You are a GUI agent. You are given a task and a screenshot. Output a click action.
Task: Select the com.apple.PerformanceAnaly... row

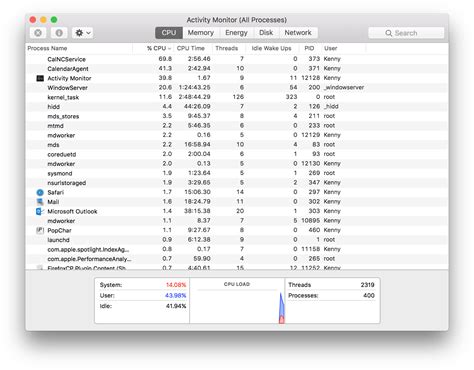point(237,259)
